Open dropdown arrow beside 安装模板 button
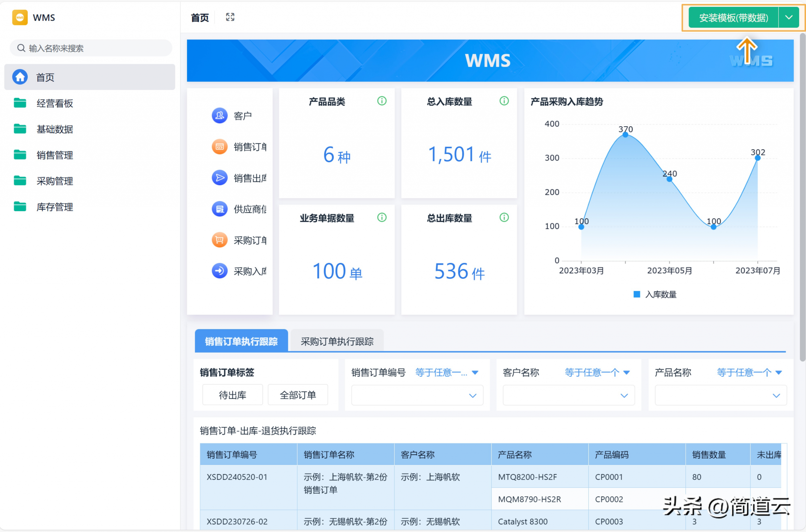Screen dimensions: 806x532 pos(789,17)
